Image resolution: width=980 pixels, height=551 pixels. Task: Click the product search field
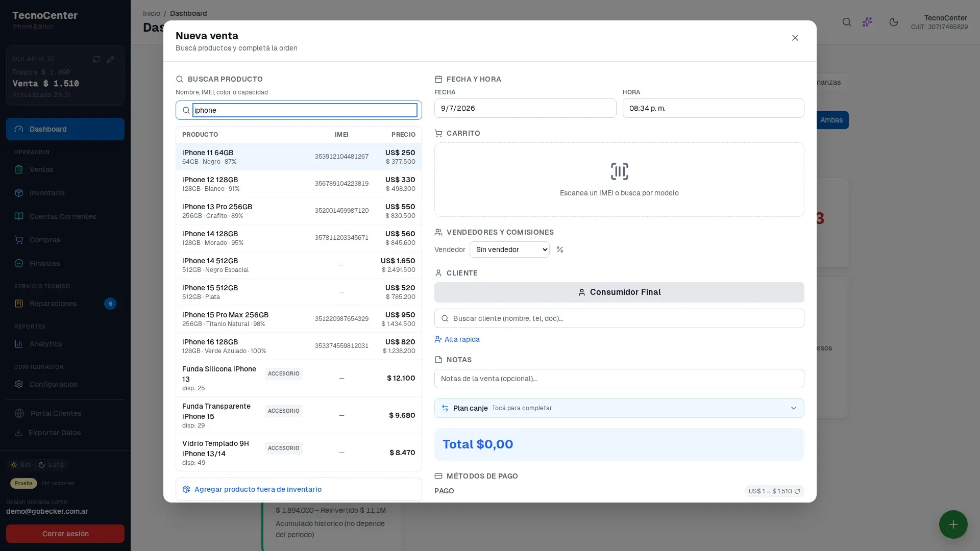click(305, 110)
